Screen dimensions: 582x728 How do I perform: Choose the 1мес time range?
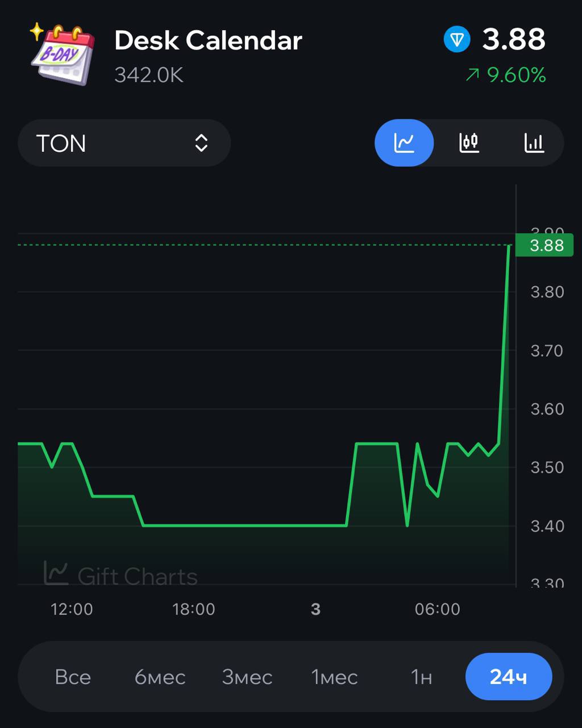click(x=334, y=677)
